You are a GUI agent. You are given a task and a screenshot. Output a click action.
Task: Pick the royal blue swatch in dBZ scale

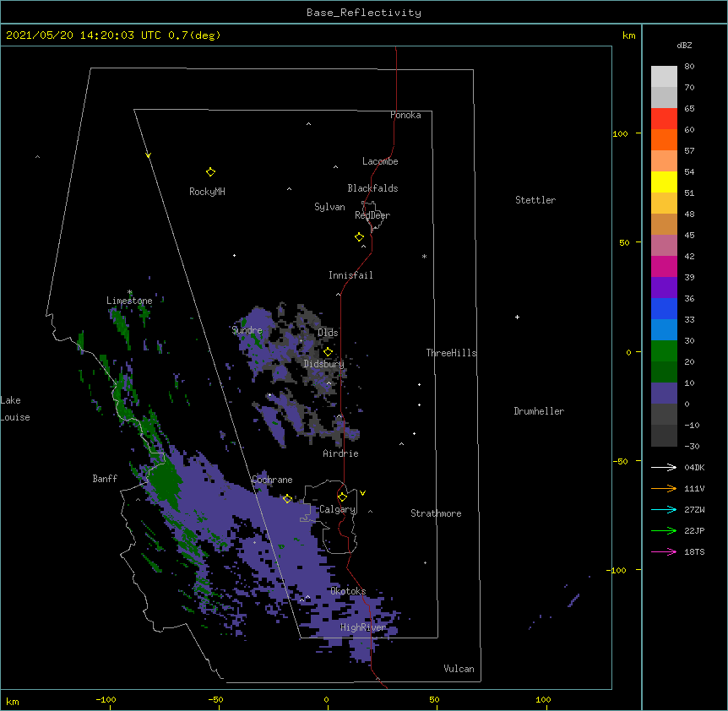[x=664, y=308]
